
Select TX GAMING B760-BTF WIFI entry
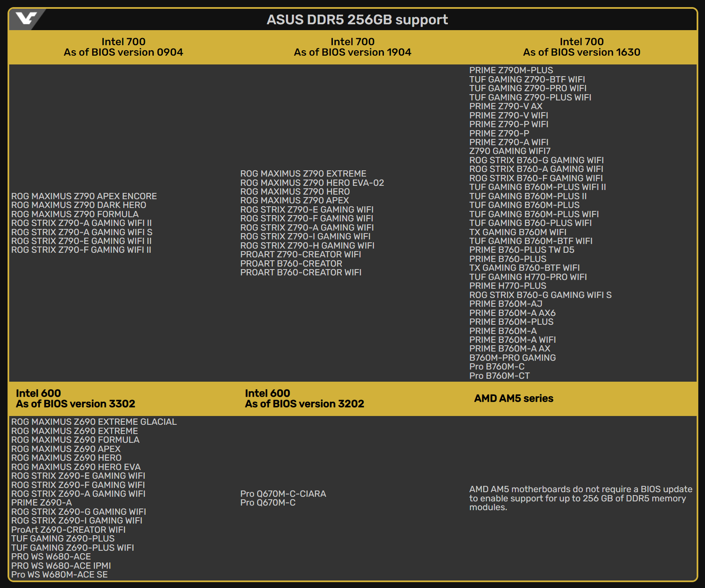525,268
